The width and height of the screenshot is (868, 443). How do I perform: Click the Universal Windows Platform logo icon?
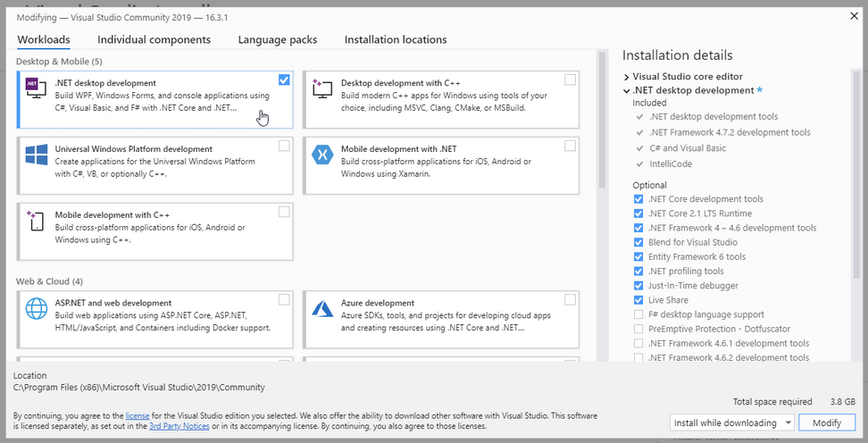click(x=37, y=155)
